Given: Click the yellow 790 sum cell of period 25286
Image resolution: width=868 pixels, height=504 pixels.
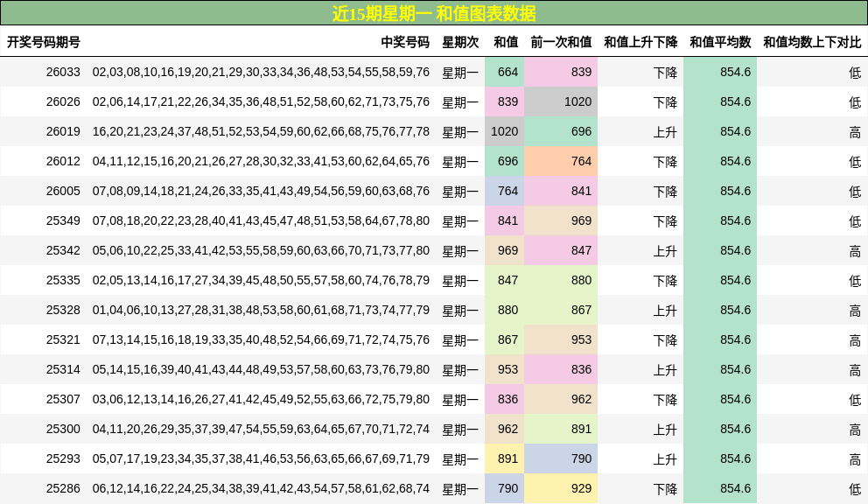Looking at the screenshot, I should pos(506,488).
